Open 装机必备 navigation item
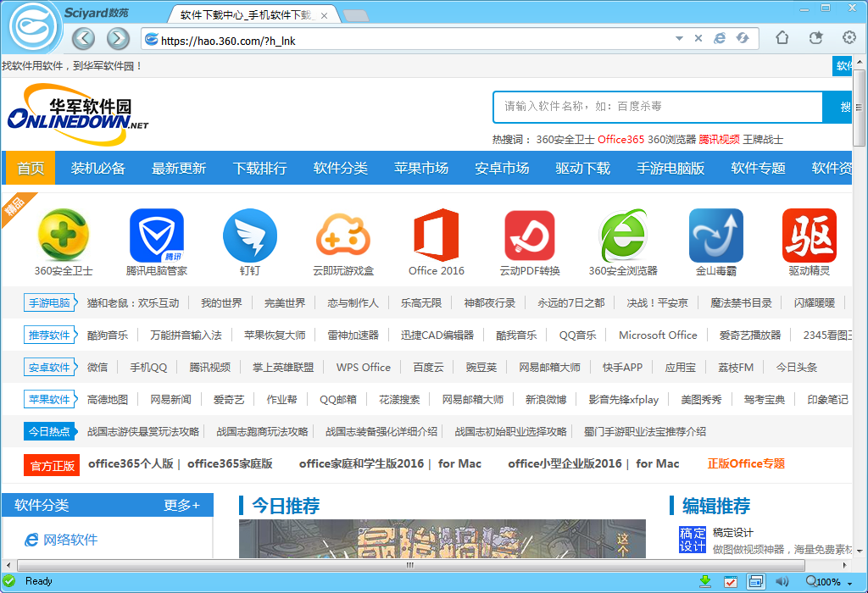 pyautogui.click(x=98, y=169)
